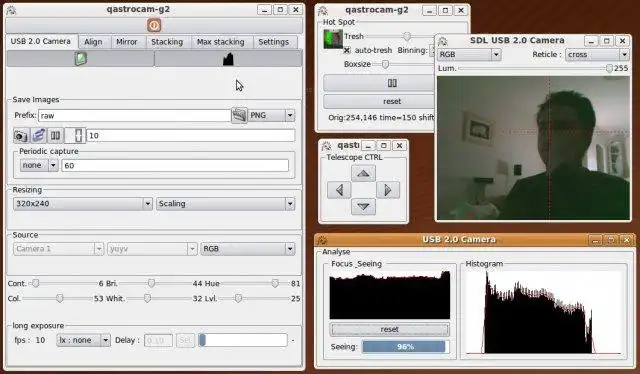The width and height of the screenshot is (640, 374).
Task: Click the Telescope CTRL window title icon
Action: coord(326,145)
